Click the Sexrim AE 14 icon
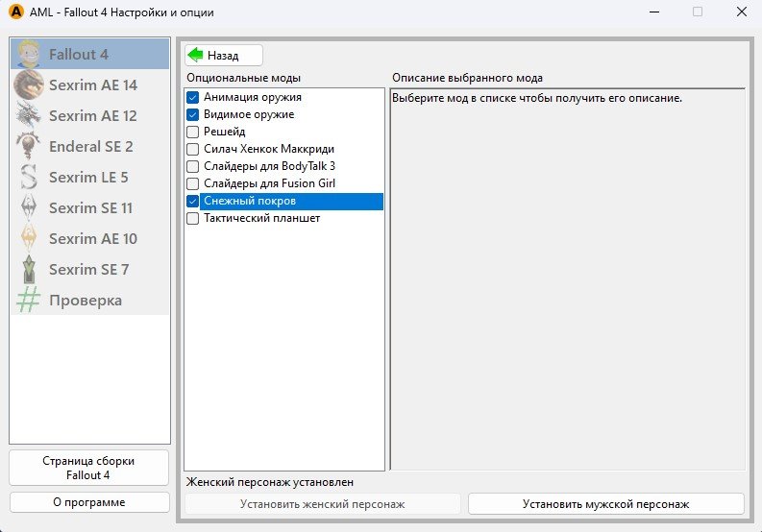762x532 pixels. 29,85
